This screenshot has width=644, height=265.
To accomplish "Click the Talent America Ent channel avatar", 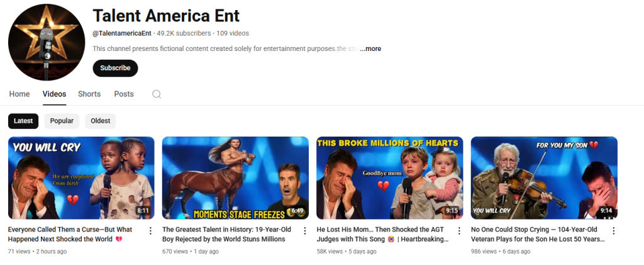I will point(47,42).
